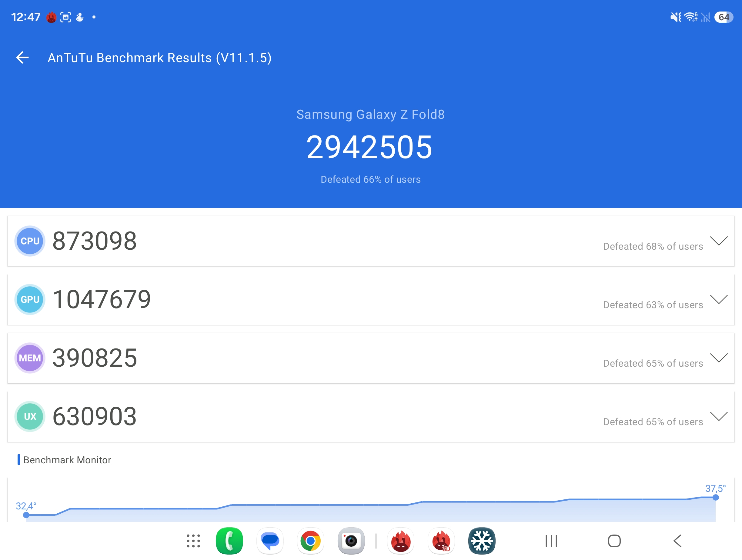Tap the system back navigation button

tap(678, 541)
